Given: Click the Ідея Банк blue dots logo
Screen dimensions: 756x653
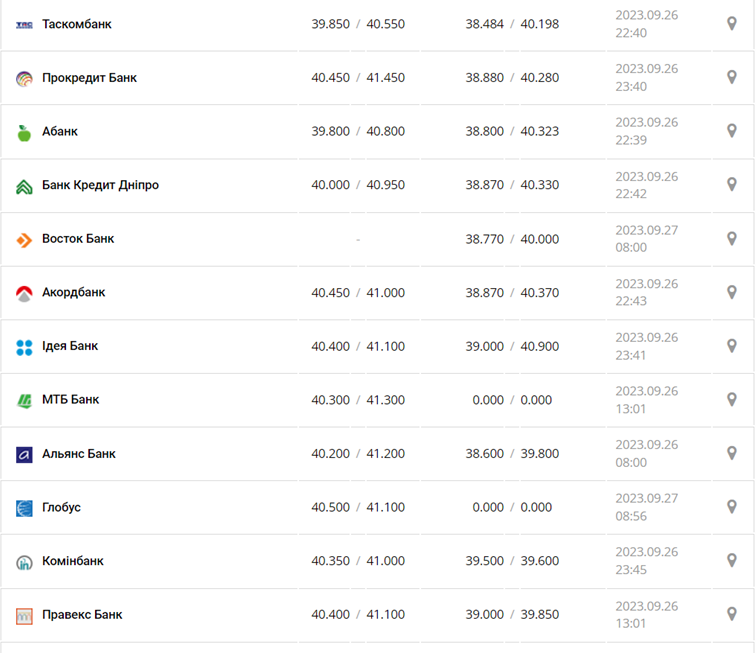Looking at the screenshot, I should pos(25,347).
